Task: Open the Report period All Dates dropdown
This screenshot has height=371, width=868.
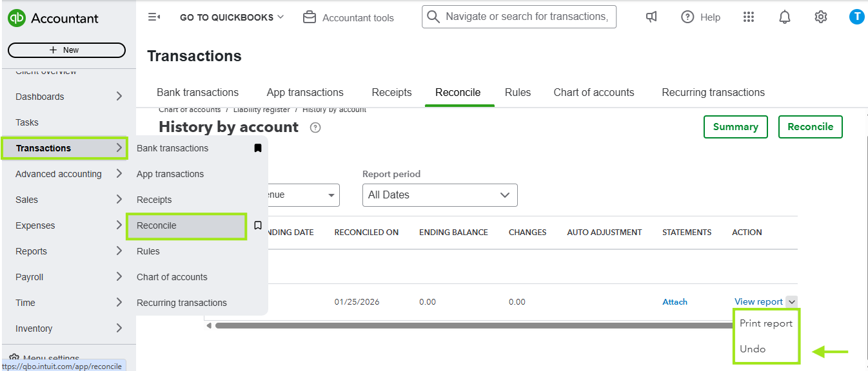Action: tap(440, 195)
